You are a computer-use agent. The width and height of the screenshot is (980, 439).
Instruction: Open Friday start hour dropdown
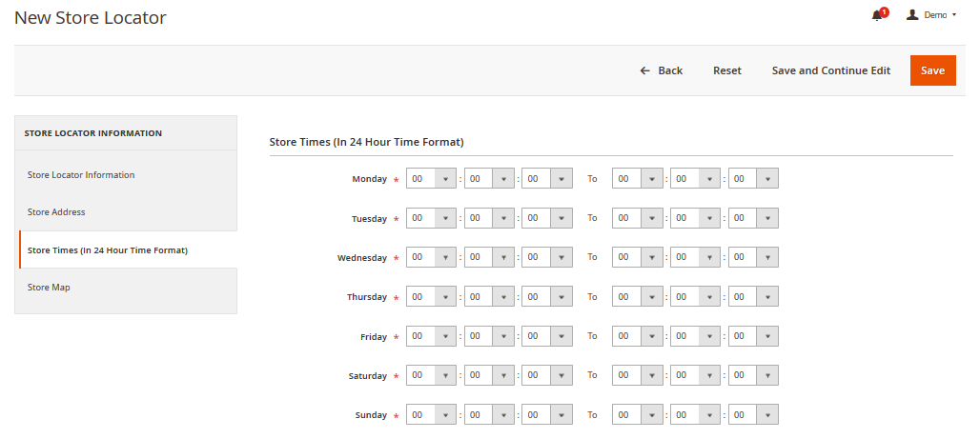click(431, 337)
